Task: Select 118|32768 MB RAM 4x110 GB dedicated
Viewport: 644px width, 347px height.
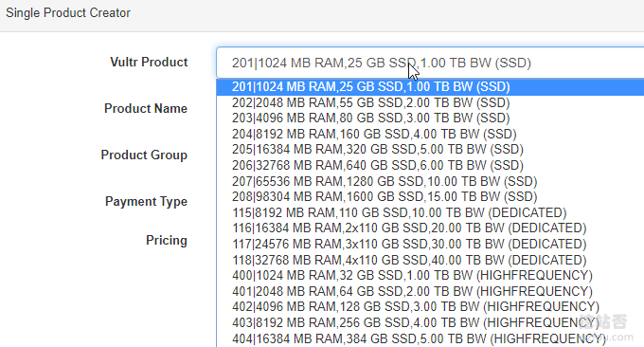Action: coord(430,260)
